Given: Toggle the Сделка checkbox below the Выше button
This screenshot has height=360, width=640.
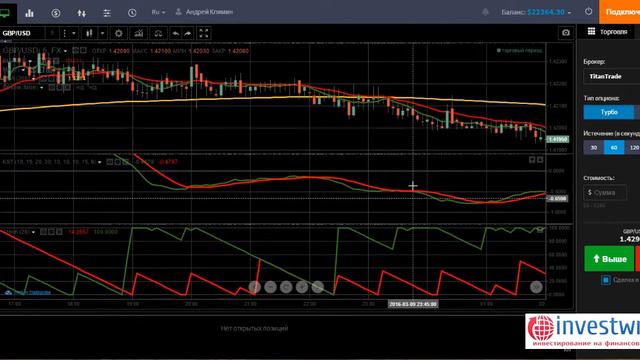Looking at the screenshot, I should [x=606, y=280].
